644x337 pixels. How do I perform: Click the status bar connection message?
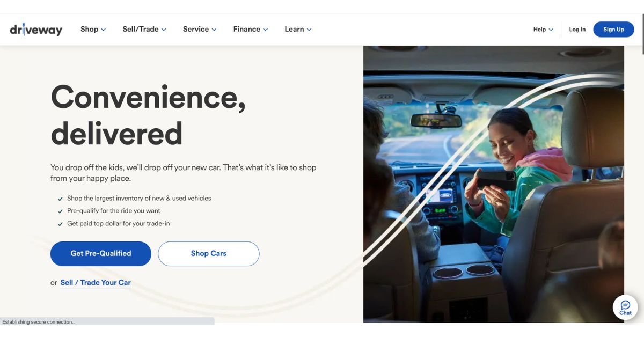click(x=39, y=322)
